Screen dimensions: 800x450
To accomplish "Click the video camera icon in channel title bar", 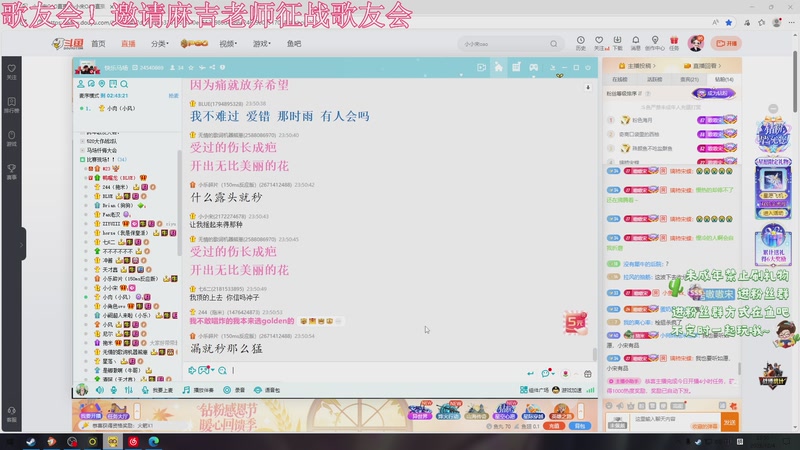I will 481,67.
